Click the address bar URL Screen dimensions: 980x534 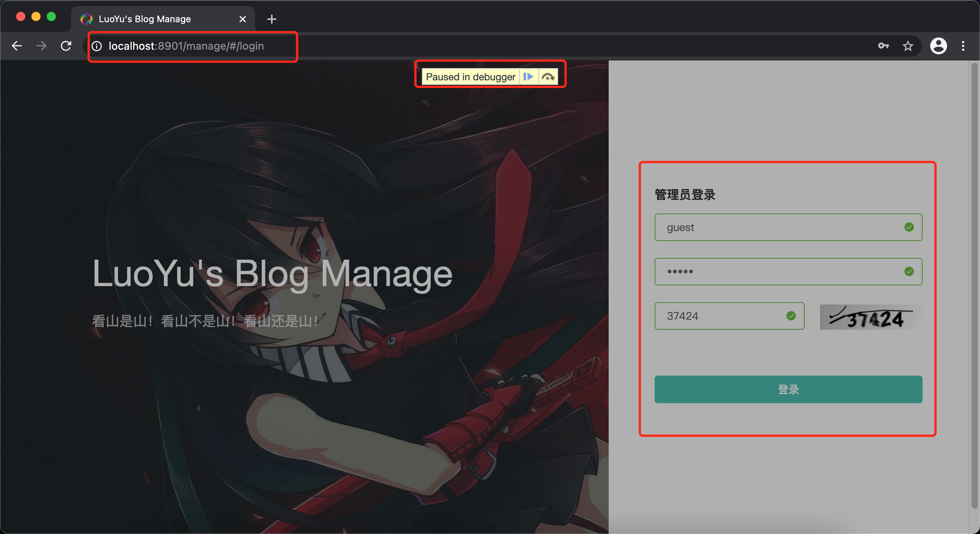click(x=186, y=46)
